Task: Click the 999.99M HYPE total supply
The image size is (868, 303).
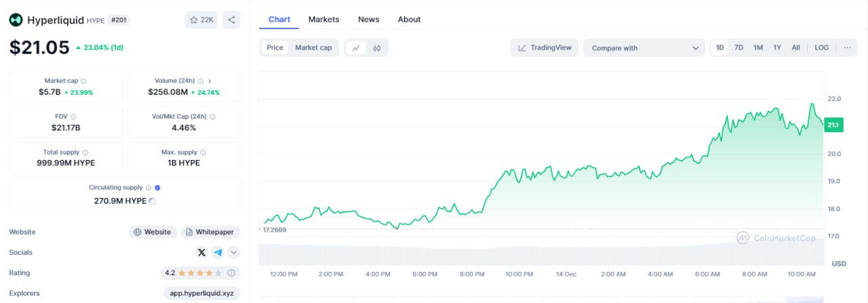Action: [66, 163]
